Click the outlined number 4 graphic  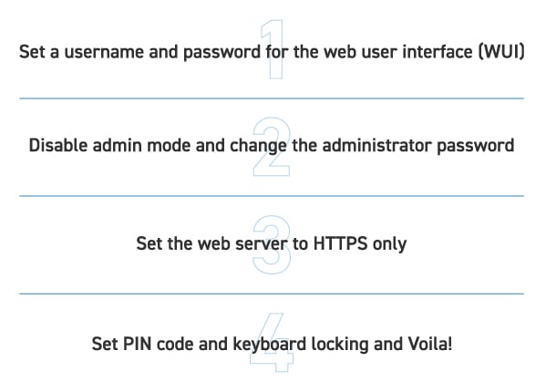point(272,342)
